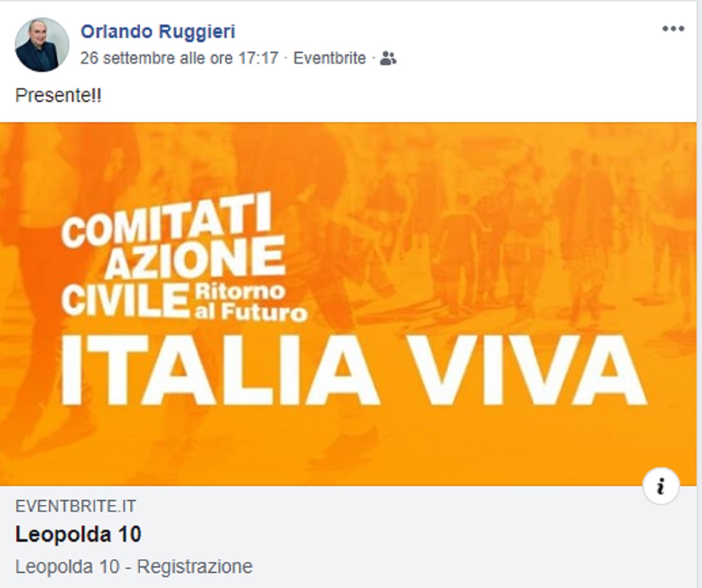This screenshot has width=702, height=588.
Task: Click the link info 'i' icon
Action: coord(661,486)
